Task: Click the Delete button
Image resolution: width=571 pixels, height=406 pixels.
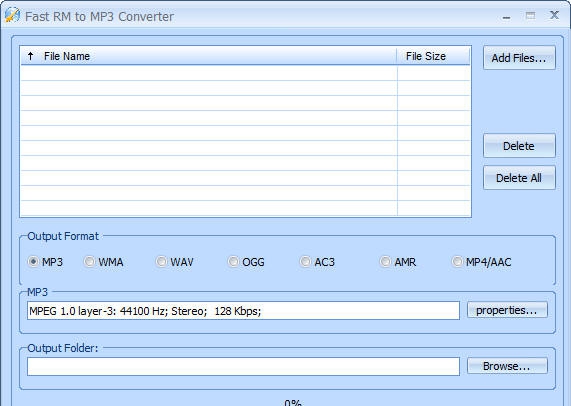Action: tap(519, 146)
